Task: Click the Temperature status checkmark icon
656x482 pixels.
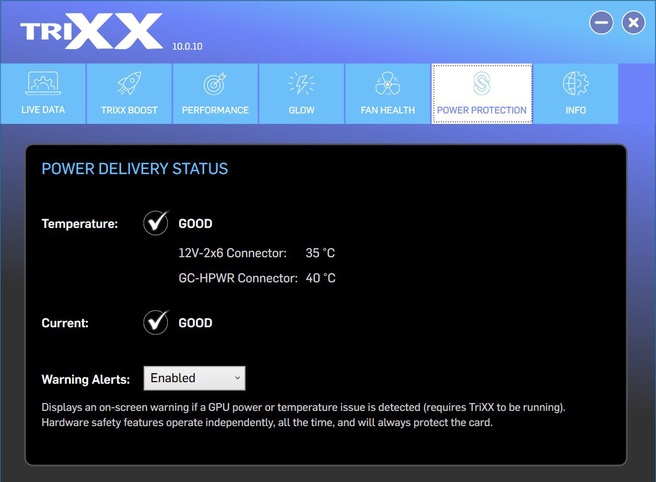Action: pos(156,223)
